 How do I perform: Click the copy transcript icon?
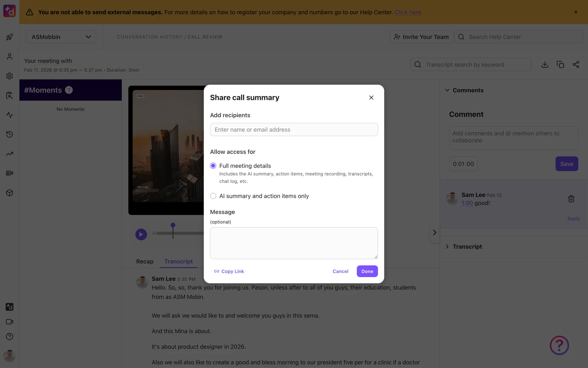[x=560, y=64]
